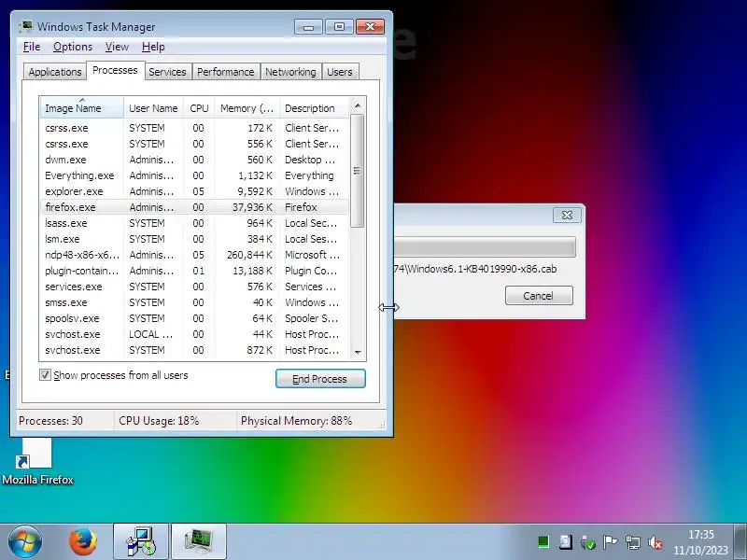Click the 260,844 K memory value
747x560 pixels.
tap(249, 255)
